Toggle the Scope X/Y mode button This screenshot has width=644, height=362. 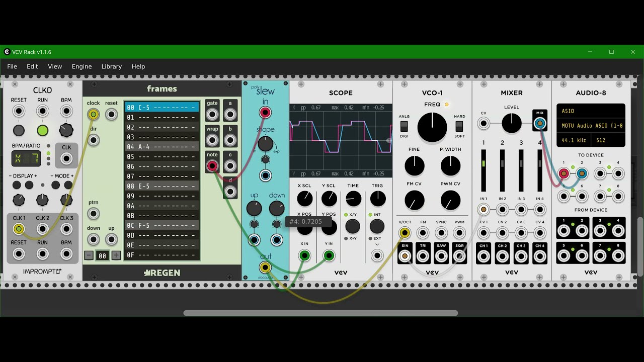[x=353, y=226]
